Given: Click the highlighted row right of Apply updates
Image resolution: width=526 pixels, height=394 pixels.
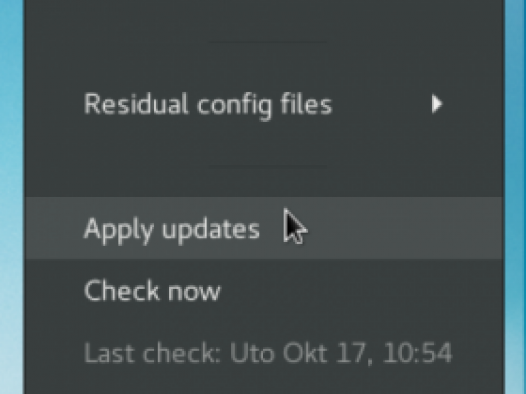Looking at the screenshot, I should coord(403,228).
